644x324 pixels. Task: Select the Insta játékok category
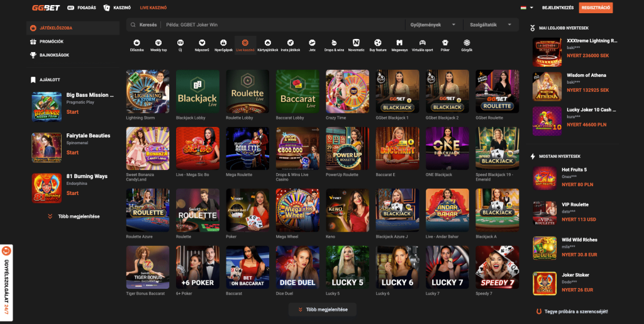click(x=291, y=45)
